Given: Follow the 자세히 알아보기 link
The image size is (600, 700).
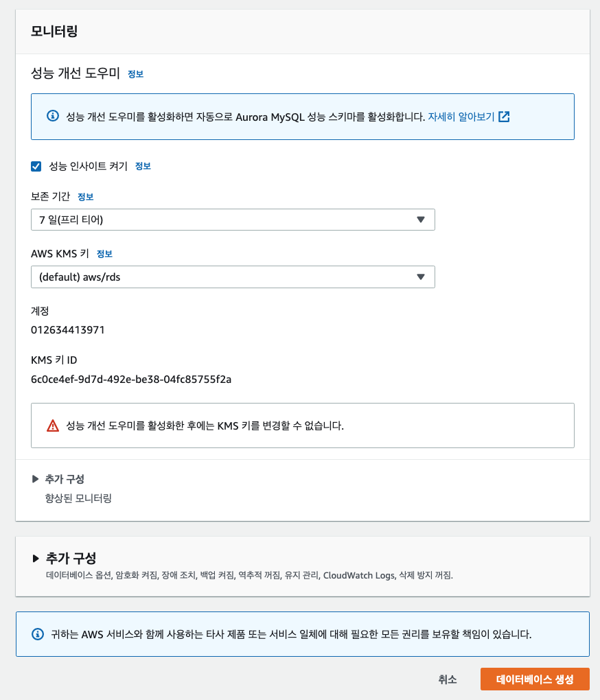Looking at the screenshot, I should (x=461, y=117).
